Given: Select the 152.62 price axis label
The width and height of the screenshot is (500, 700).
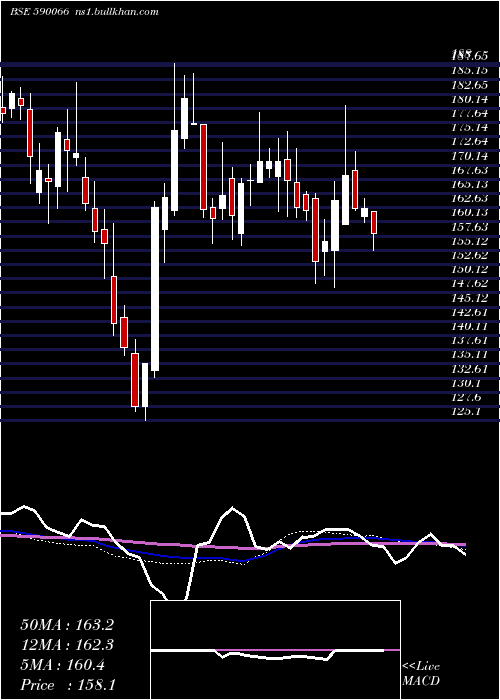Looking at the screenshot, I should pos(469,255).
